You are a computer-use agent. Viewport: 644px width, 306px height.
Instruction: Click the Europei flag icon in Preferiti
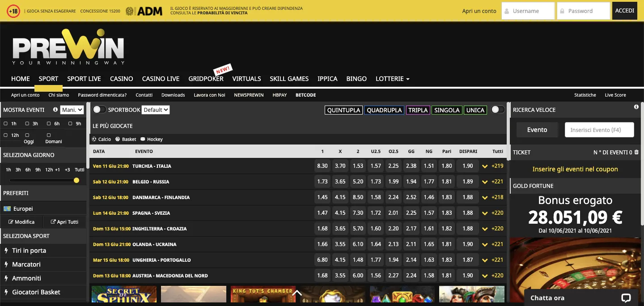click(x=7, y=209)
